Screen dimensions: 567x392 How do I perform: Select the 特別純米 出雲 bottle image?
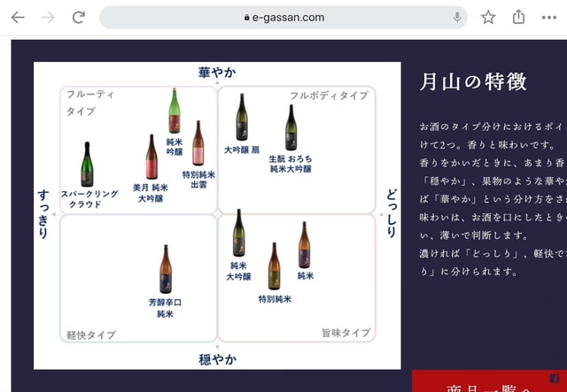tap(198, 143)
